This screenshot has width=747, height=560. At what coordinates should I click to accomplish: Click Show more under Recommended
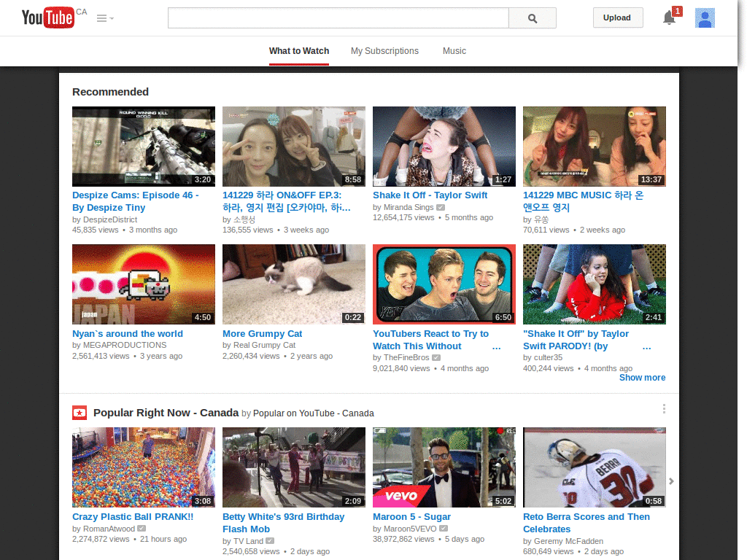[x=642, y=378]
